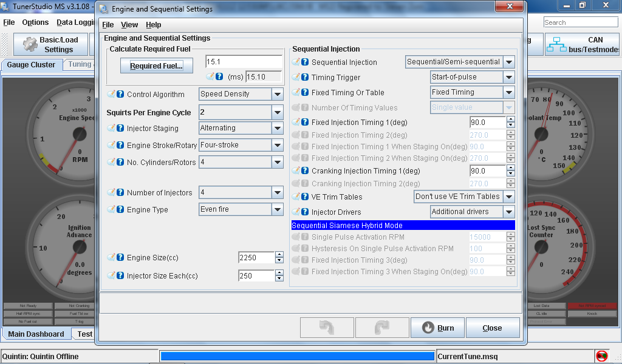This screenshot has width=622, height=364.
Task: Select the Main Dashboard tab
Action: point(36,334)
